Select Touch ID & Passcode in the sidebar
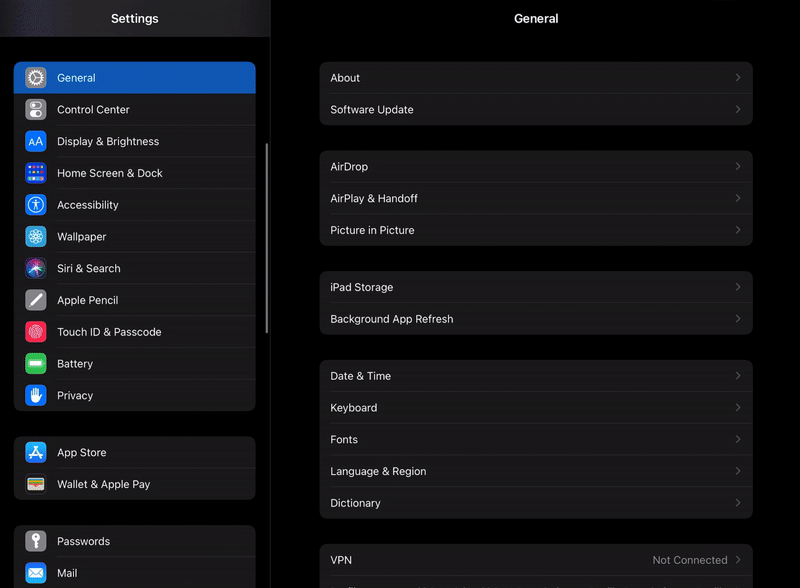 135,332
